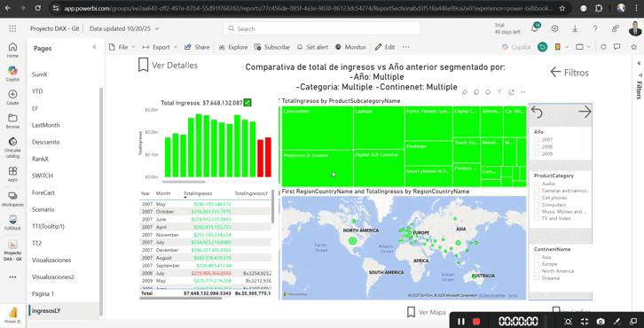Favorite the report with star icon

(633, 47)
